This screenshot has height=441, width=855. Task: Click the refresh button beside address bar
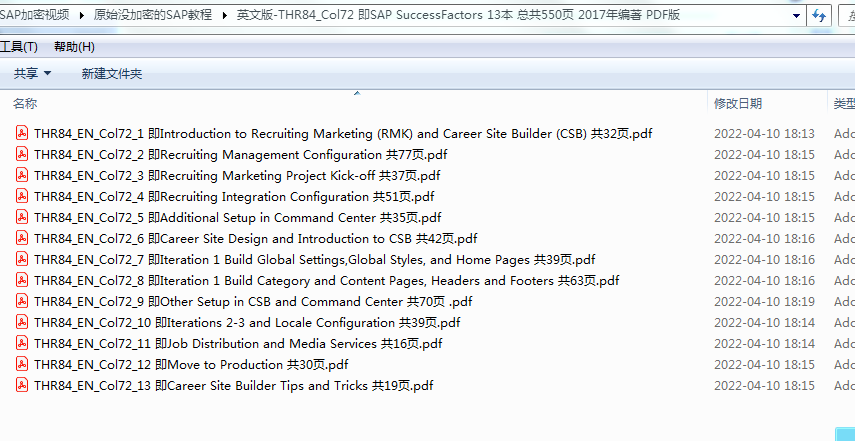(x=818, y=15)
